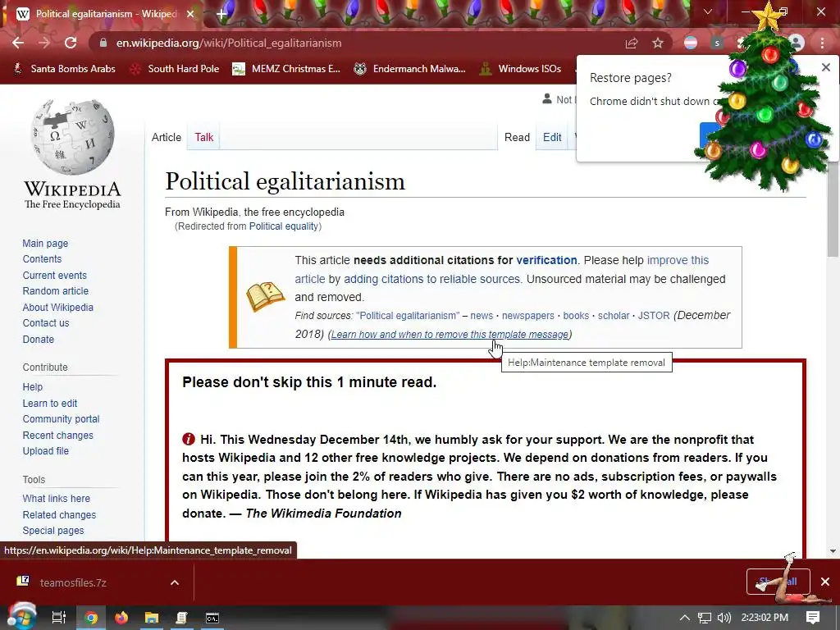Open Contact us link

pyautogui.click(x=46, y=323)
